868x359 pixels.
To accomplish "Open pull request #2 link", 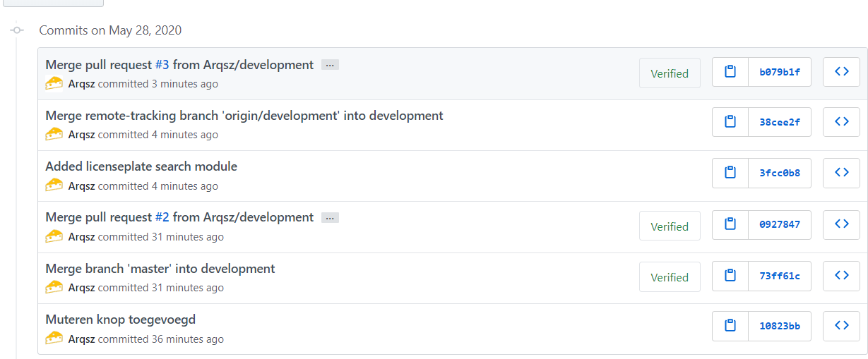I will coord(162,217).
